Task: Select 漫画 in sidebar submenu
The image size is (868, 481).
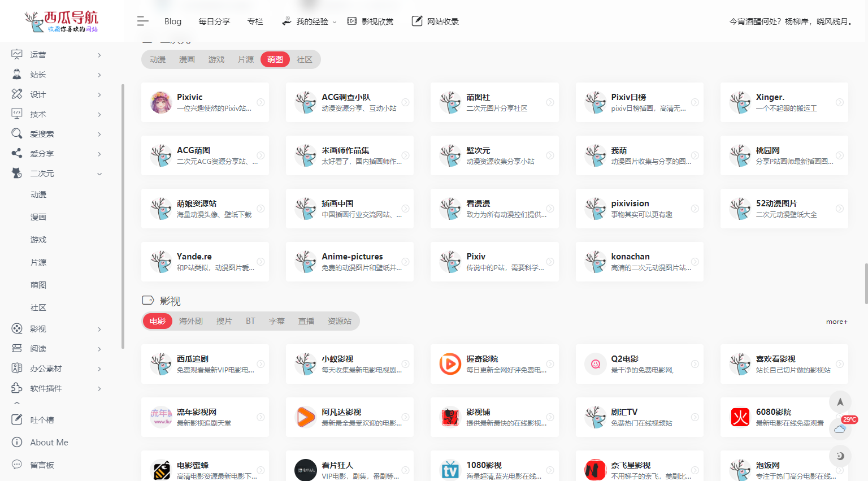Action: (38, 217)
